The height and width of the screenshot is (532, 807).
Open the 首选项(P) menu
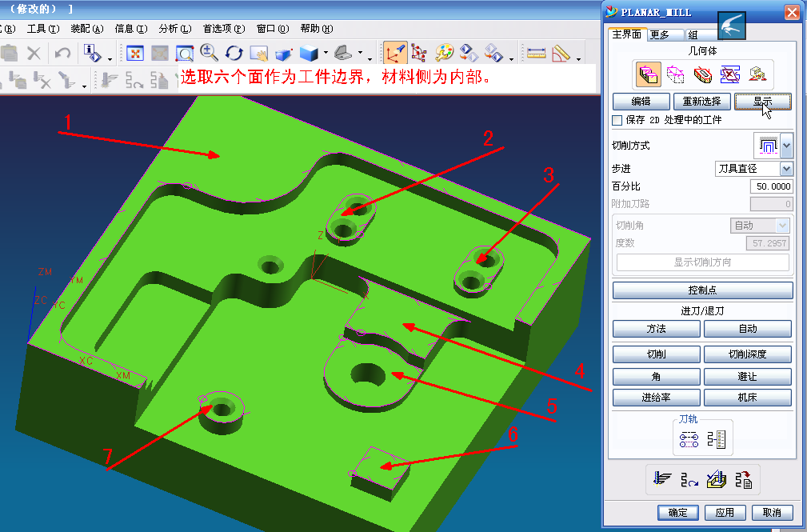[223, 29]
